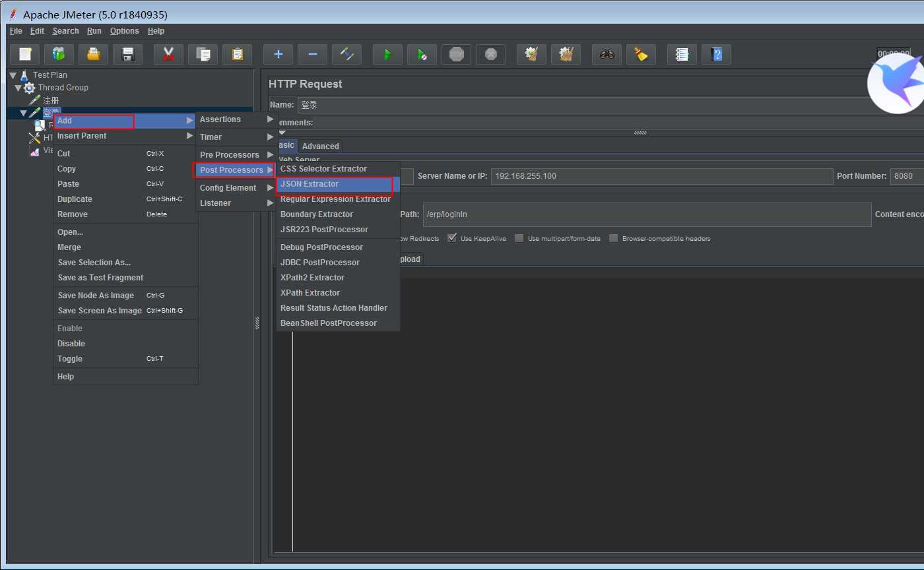Enable Browser-compatible headers checkbox
Screen dimensions: 924x570
tap(614, 238)
